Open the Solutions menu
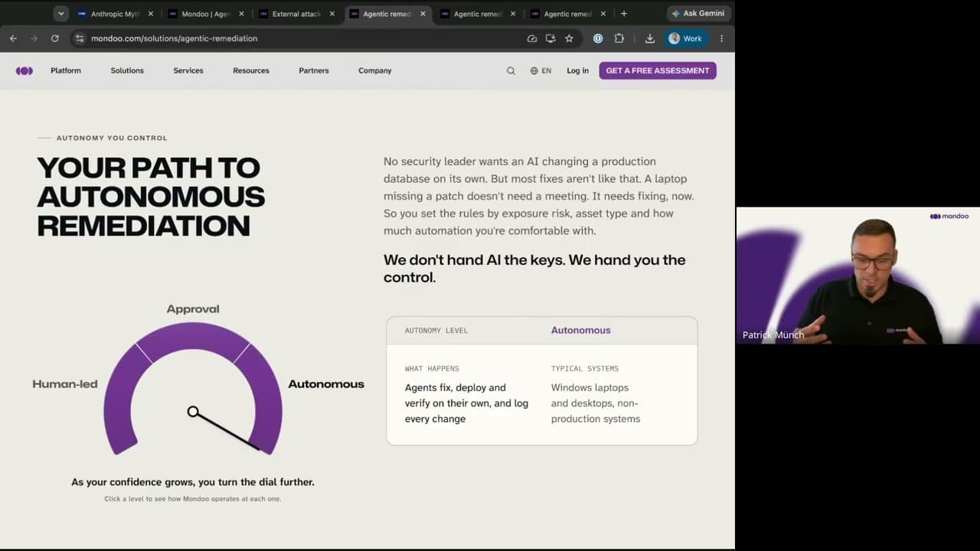This screenshot has width=980, height=551. [x=127, y=70]
